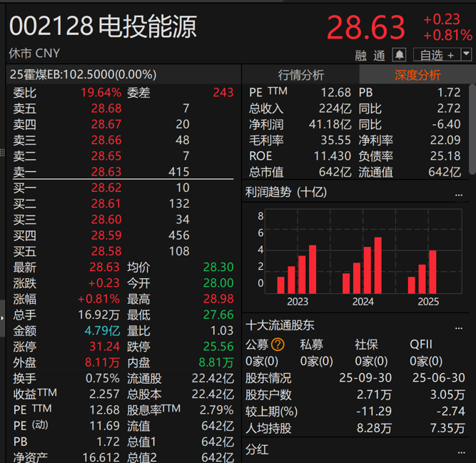Click the 通 connect tag

[379, 55]
